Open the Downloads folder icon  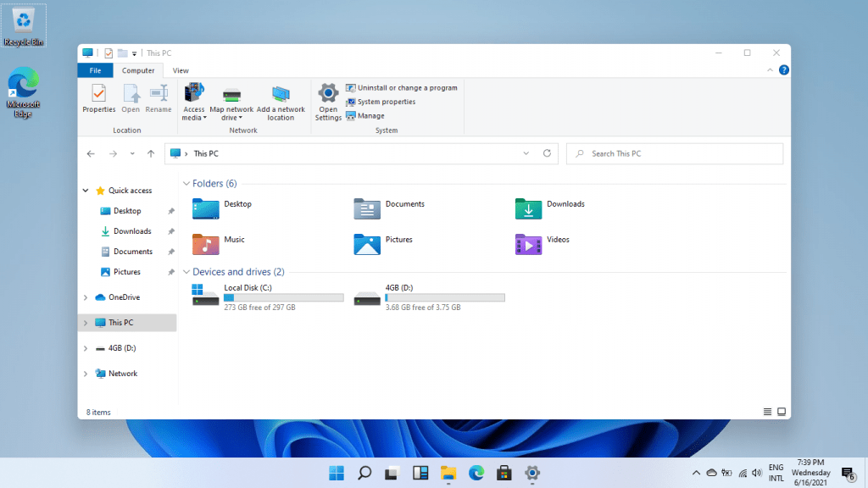(528, 208)
